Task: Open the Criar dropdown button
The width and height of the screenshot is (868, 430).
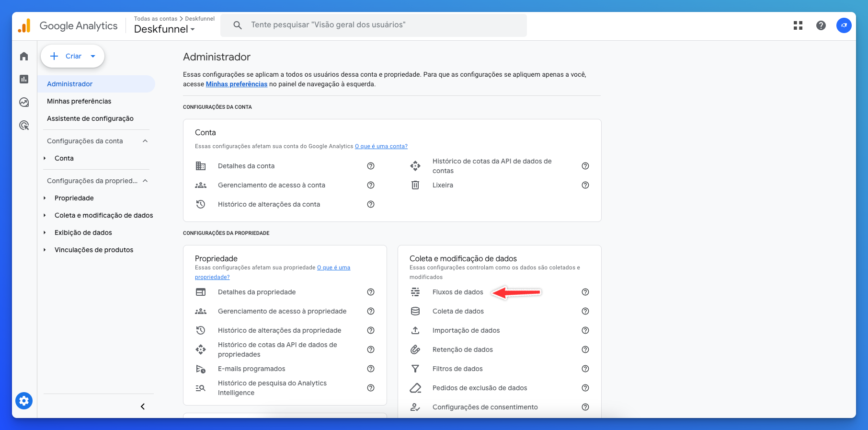Action: point(73,56)
